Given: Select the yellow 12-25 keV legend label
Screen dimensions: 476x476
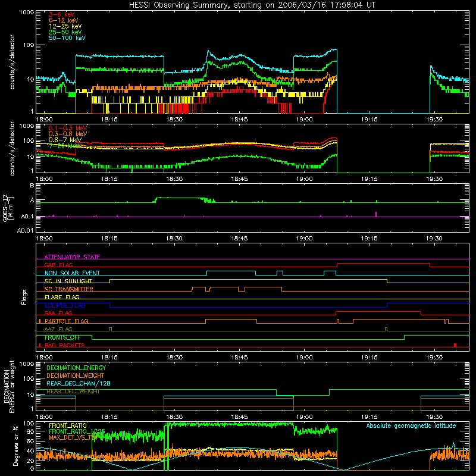Looking at the screenshot, I should (x=65, y=26).
